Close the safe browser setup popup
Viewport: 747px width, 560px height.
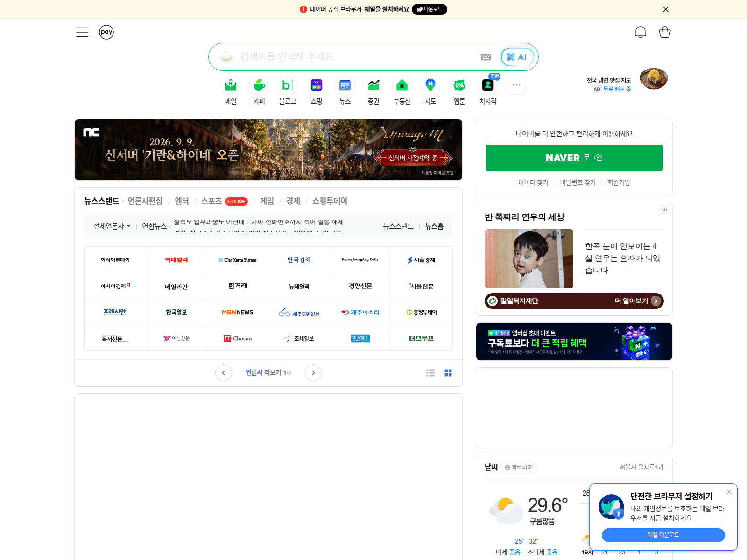pos(729,492)
